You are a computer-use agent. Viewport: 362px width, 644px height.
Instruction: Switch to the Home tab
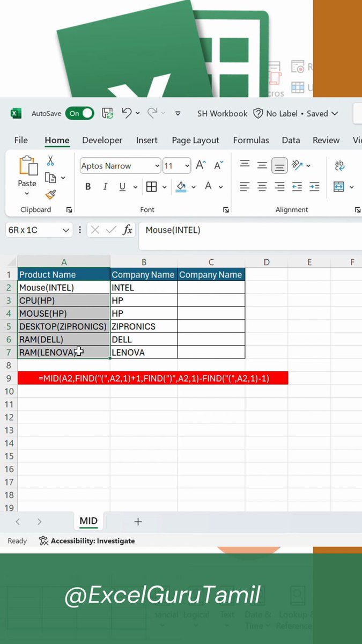[57, 140]
